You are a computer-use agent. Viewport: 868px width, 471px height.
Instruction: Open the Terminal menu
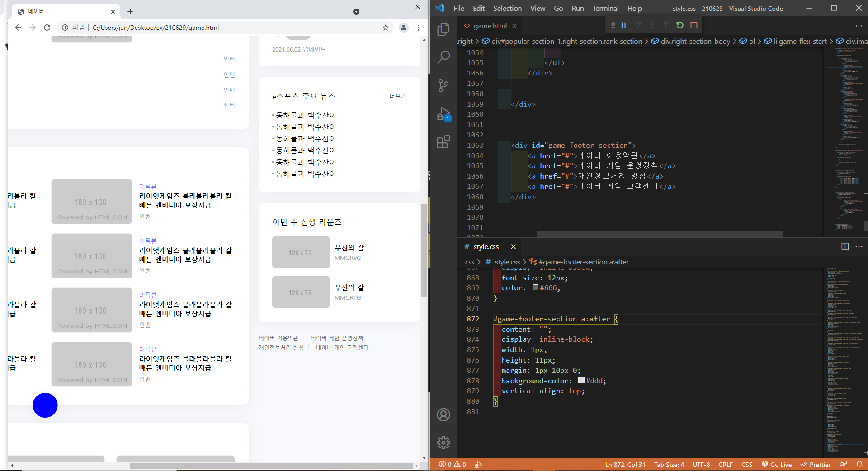click(605, 8)
